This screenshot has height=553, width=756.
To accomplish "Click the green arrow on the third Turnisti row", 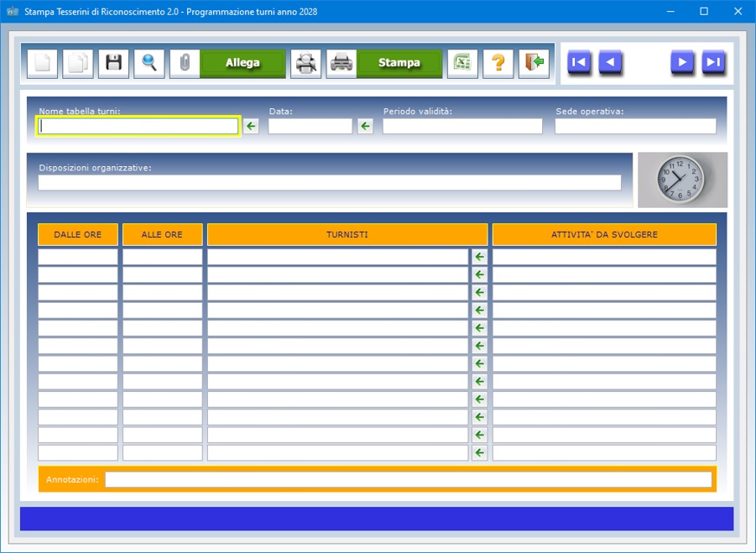I will pos(480,293).
